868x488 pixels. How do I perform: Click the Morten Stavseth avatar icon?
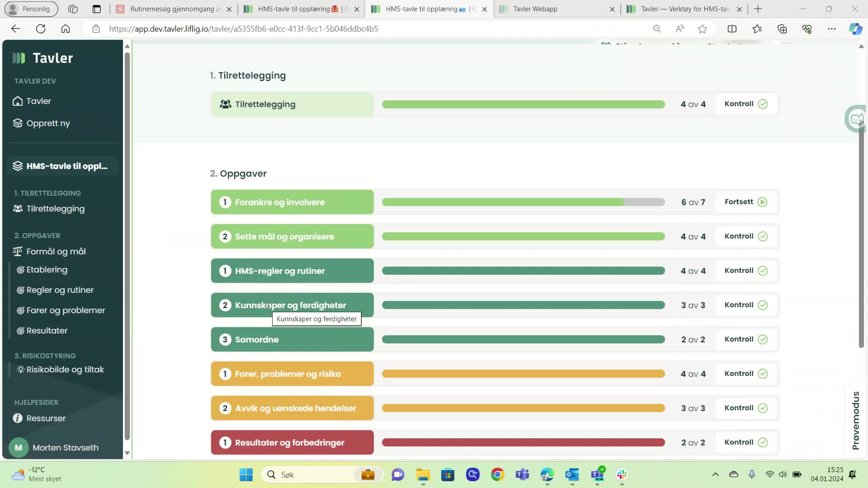[x=19, y=447]
